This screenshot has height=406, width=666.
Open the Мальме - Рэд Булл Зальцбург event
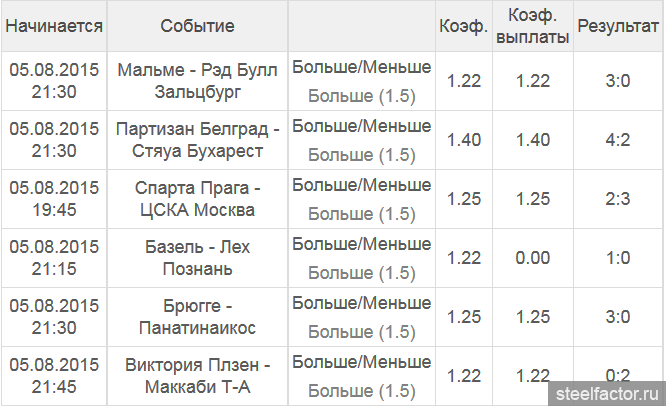pyautogui.click(x=197, y=81)
